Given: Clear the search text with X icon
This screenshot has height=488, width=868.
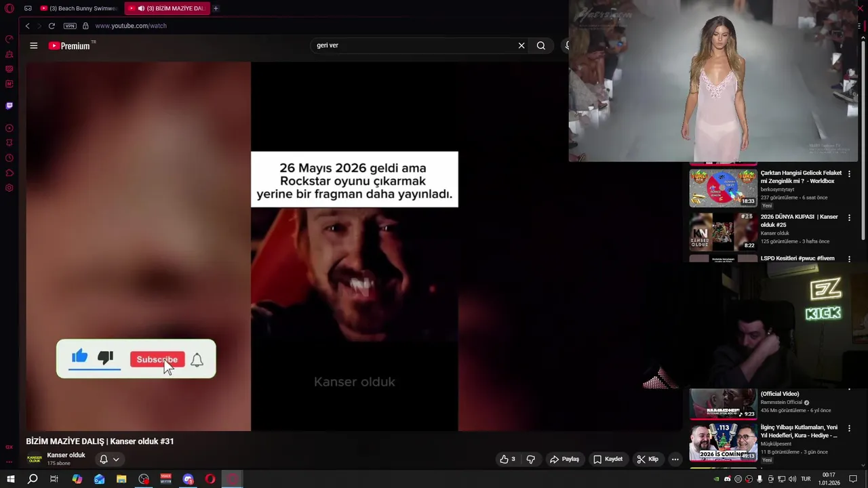Looking at the screenshot, I should click(x=521, y=45).
